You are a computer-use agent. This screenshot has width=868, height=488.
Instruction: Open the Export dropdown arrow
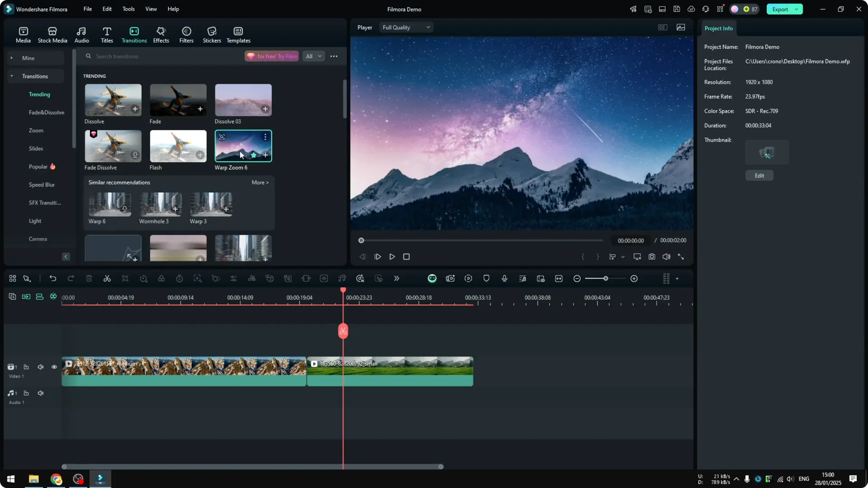(x=797, y=9)
